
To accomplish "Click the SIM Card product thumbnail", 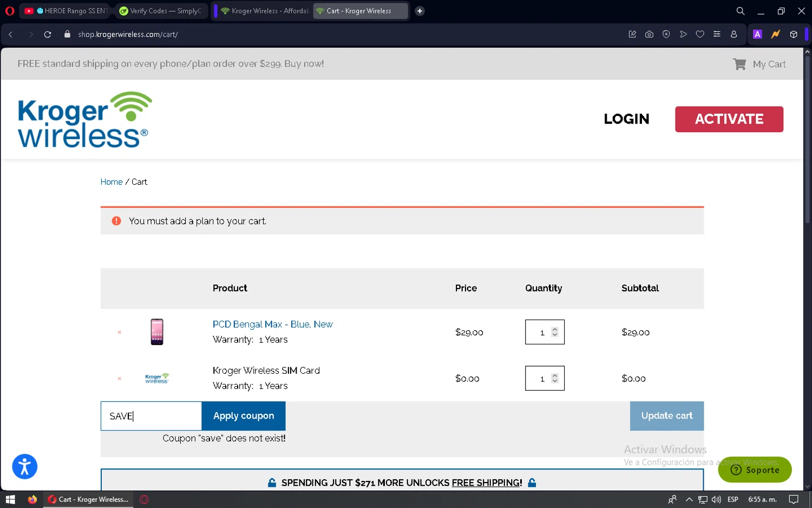I will [x=157, y=378].
